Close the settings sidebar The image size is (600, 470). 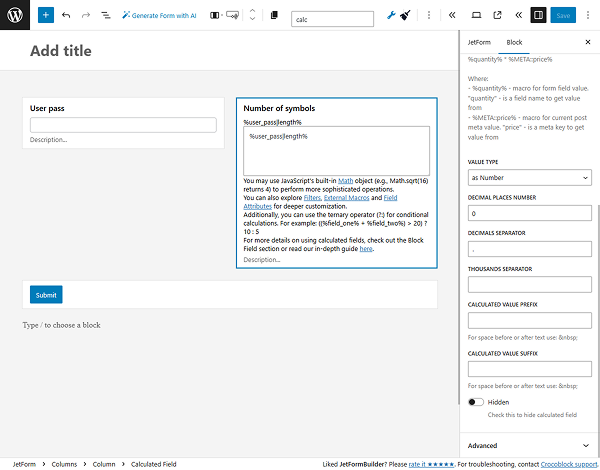pyautogui.click(x=587, y=43)
